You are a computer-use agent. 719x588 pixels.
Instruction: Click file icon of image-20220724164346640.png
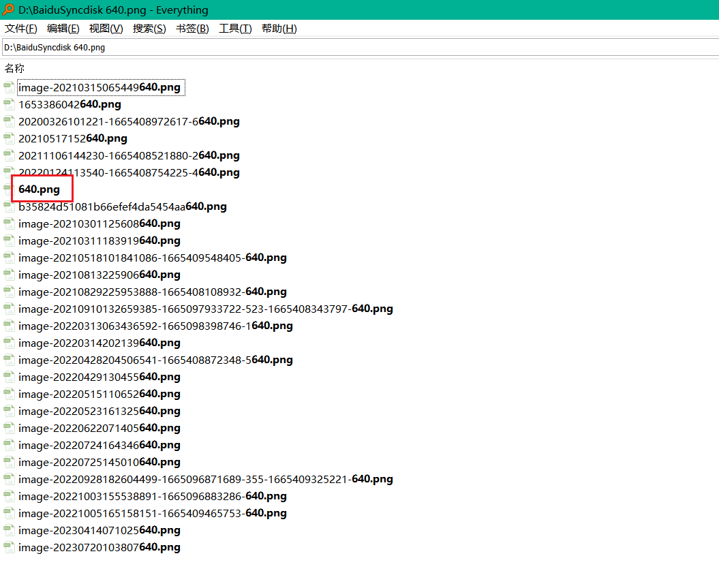click(x=9, y=445)
